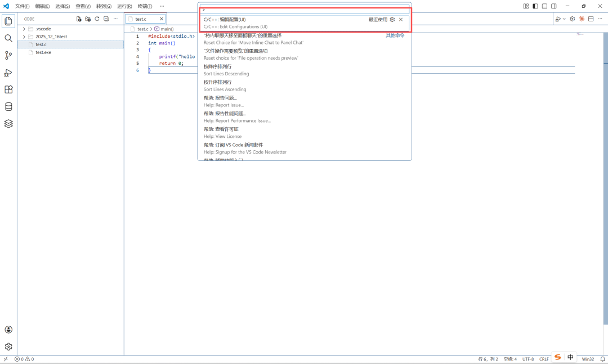Screen dimensions: 608x364
Task: Open the 运行(R) menu
Action: click(124, 6)
